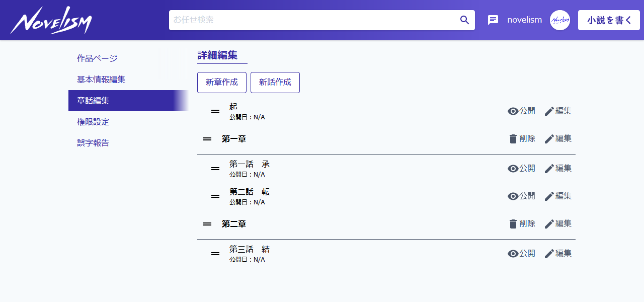Toggle publish eye for 第三話 結
Viewport: 644px width, 302px height.
[x=513, y=254]
